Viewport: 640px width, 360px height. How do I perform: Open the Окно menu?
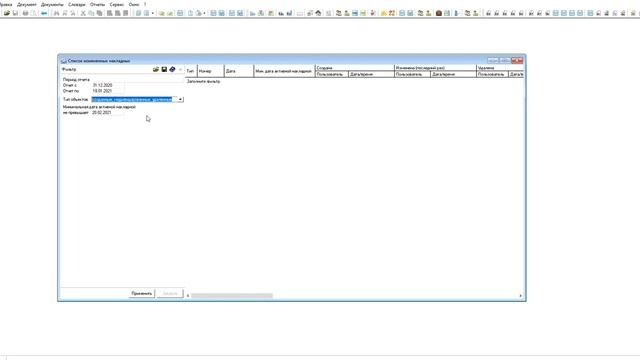[x=134, y=4]
